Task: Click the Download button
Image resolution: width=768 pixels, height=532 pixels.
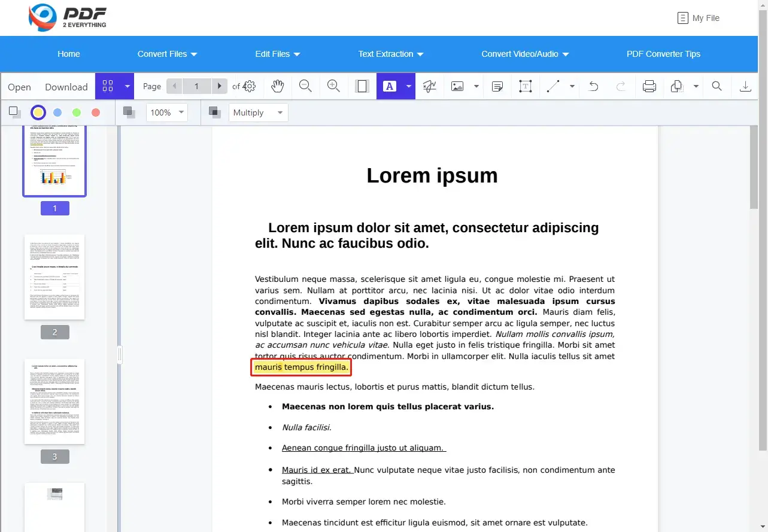Action: [66, 87]
